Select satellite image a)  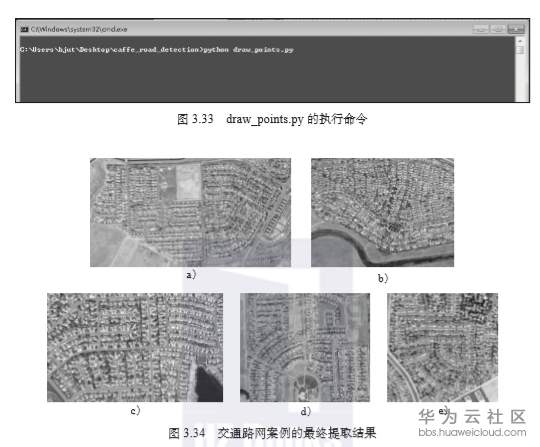190,212
